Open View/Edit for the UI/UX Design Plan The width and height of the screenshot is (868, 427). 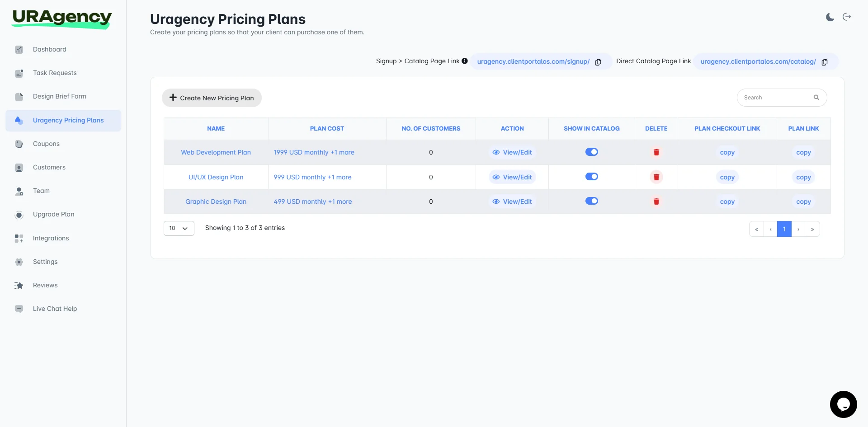(512, 177)
